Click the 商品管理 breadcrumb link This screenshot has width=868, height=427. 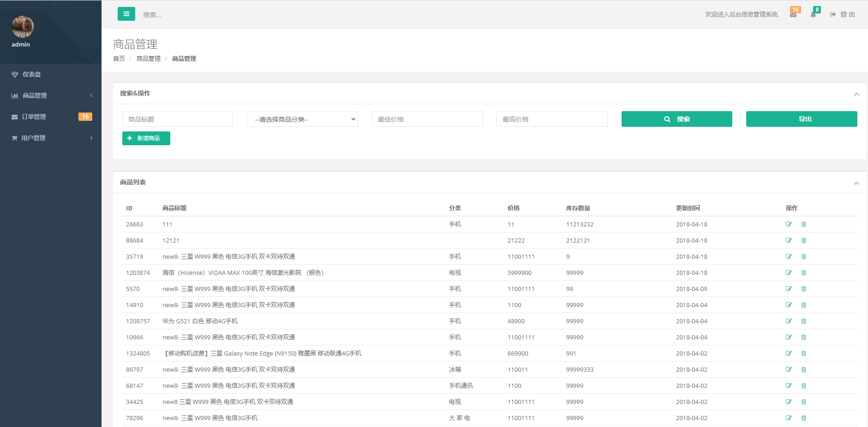149,59
